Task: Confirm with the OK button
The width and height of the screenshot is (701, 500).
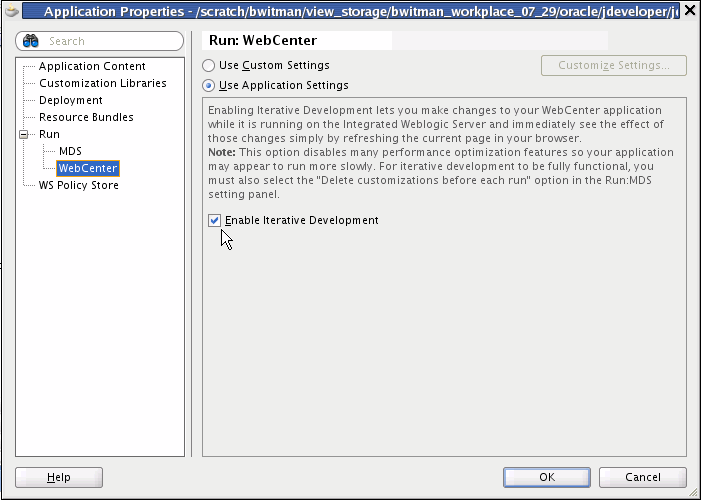Action: coord(547,477)
